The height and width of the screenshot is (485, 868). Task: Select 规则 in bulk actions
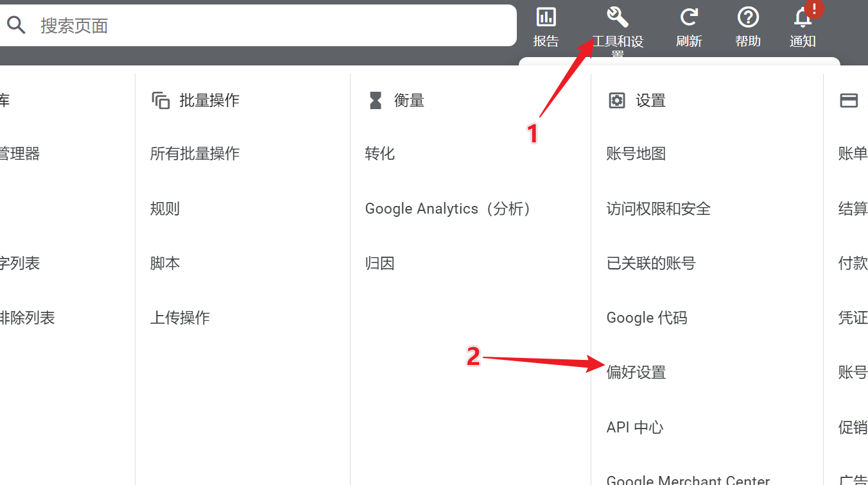(x=165, y=208)
